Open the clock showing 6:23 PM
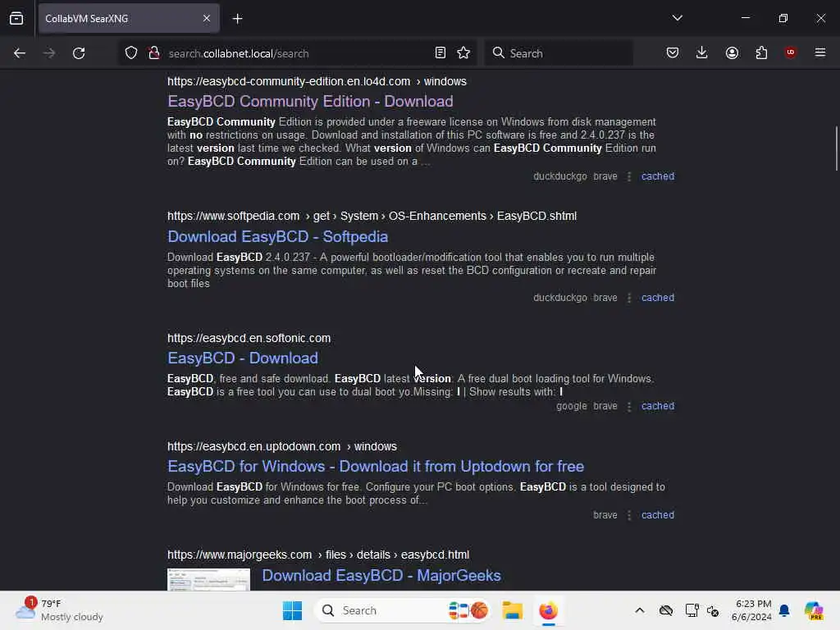Screen dimensions: 840x630 [x=751, y=610]
